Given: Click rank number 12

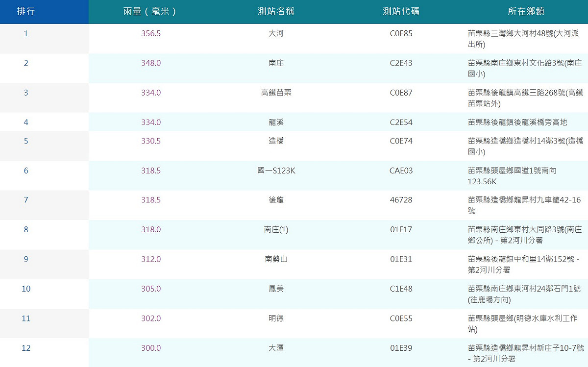Looking at the screenshot, I should [26, 348].
